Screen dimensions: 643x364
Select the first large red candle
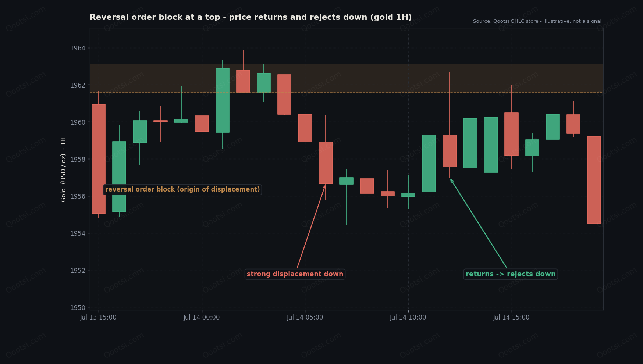pyautogui.click(x=99, y=159)
